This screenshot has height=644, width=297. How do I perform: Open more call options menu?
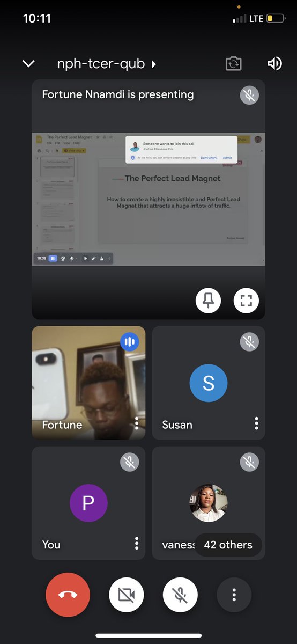234,595
